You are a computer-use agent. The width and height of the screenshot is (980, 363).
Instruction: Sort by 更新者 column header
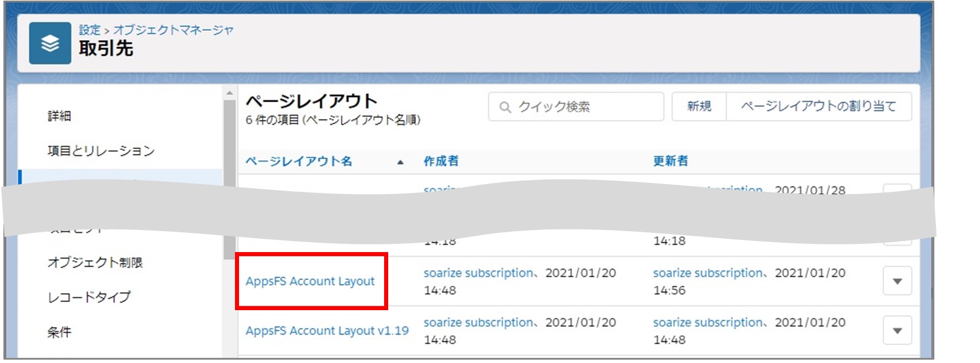click(671, 161)
